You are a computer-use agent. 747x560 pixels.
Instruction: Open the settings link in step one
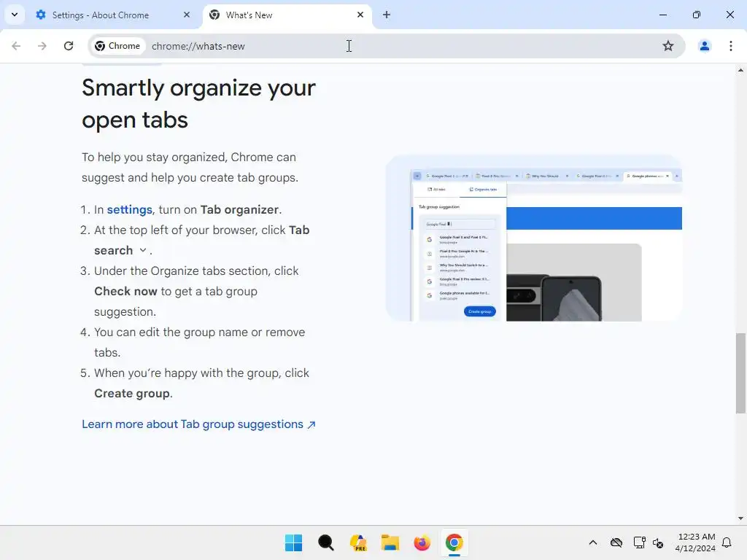[x=130, y=209]
